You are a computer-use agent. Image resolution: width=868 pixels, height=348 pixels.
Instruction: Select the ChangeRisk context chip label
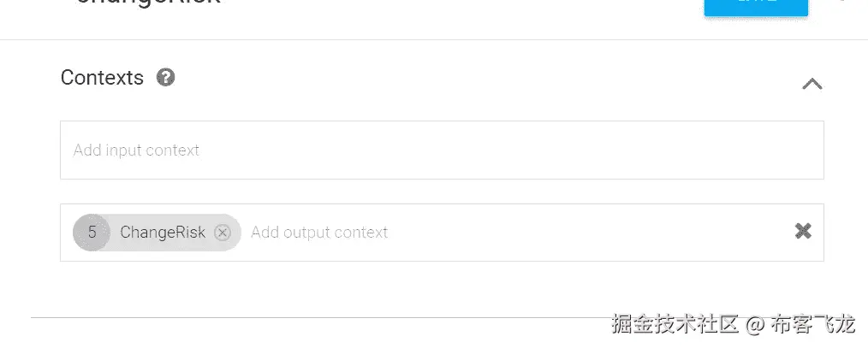pyautogui.click(x=163, y=233)
